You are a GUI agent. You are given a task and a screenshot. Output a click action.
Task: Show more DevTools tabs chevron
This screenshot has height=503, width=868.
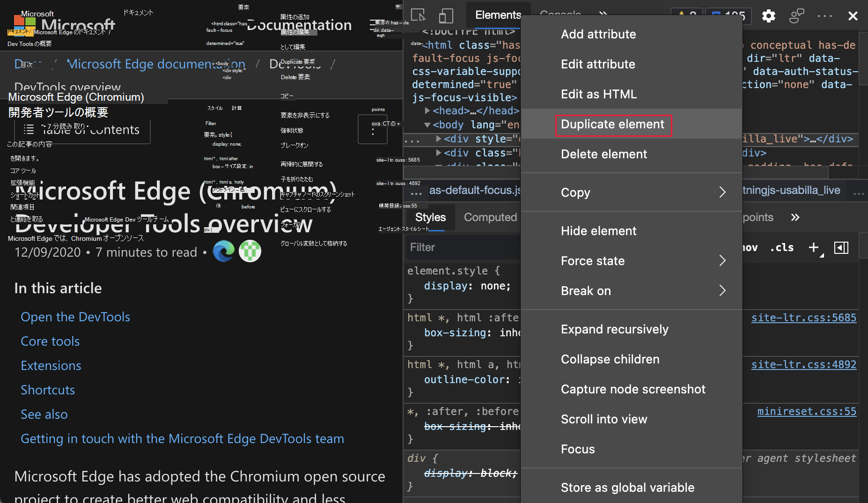pos(603,14)
